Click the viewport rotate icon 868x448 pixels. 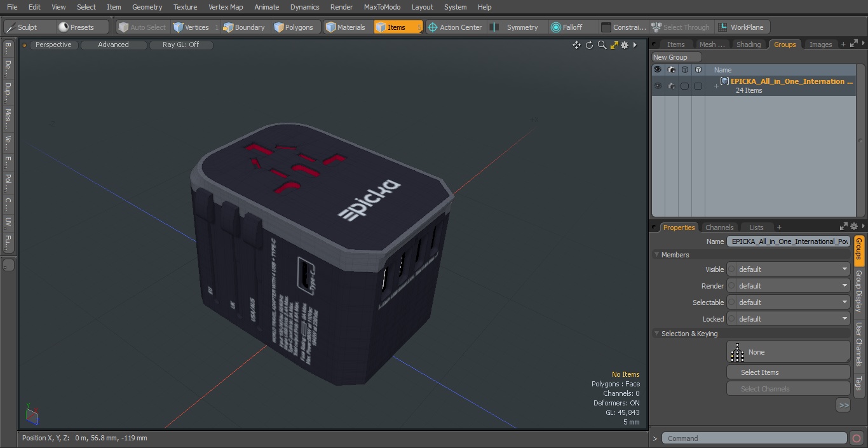(589, 45)
